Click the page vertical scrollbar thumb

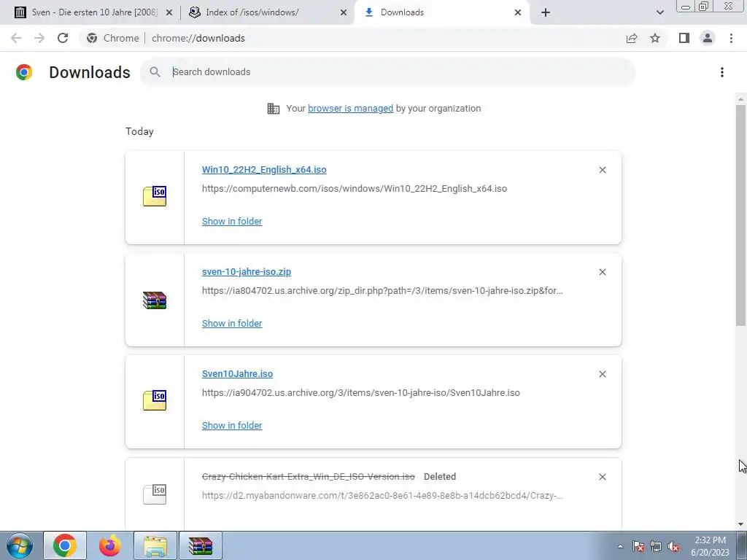click(740, 215)
